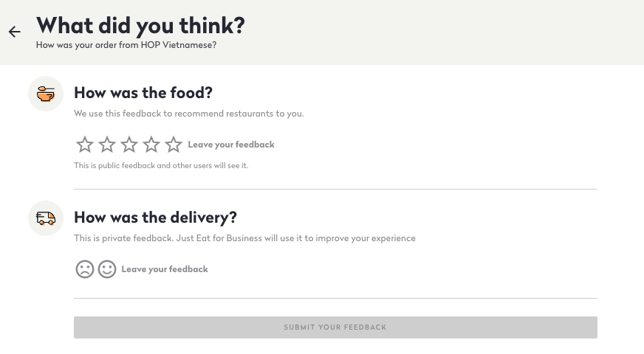
Task: Select the sad face for delivery
Action: pos(85,269)
